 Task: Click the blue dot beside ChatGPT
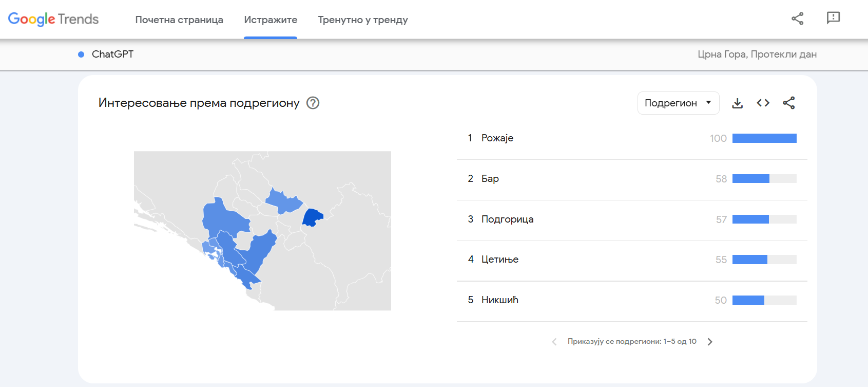coord(81,54)
